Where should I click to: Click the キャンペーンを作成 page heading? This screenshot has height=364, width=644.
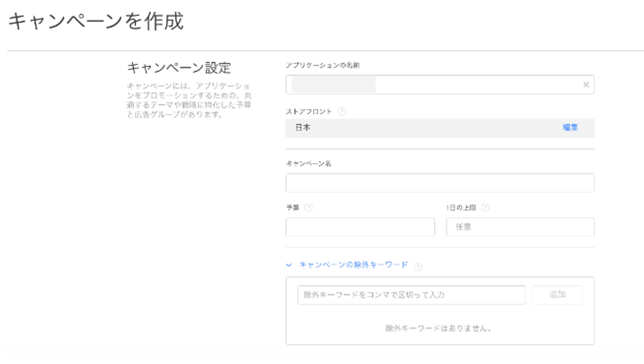pyautogui.click(x=96, y=21)
